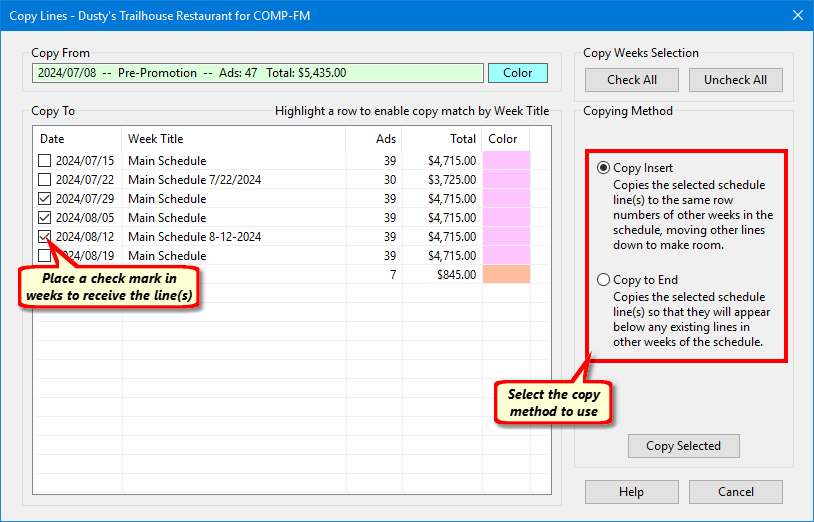The width and height of the screenshot is (814, 522).
Task: Highlight 'Main Schedule 8-12-2024' week title
Action: click(x=195, y=237)
